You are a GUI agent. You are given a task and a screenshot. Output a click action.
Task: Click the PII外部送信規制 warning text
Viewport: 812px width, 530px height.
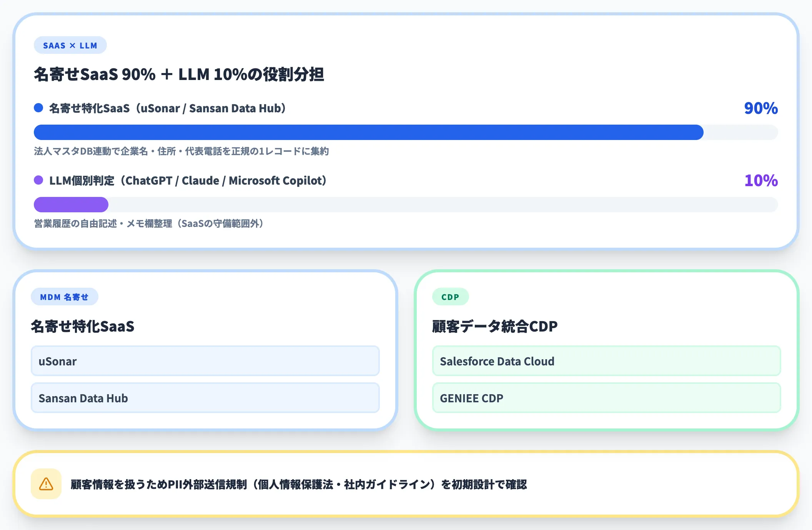pyautogui.click(x=299, y=484)
